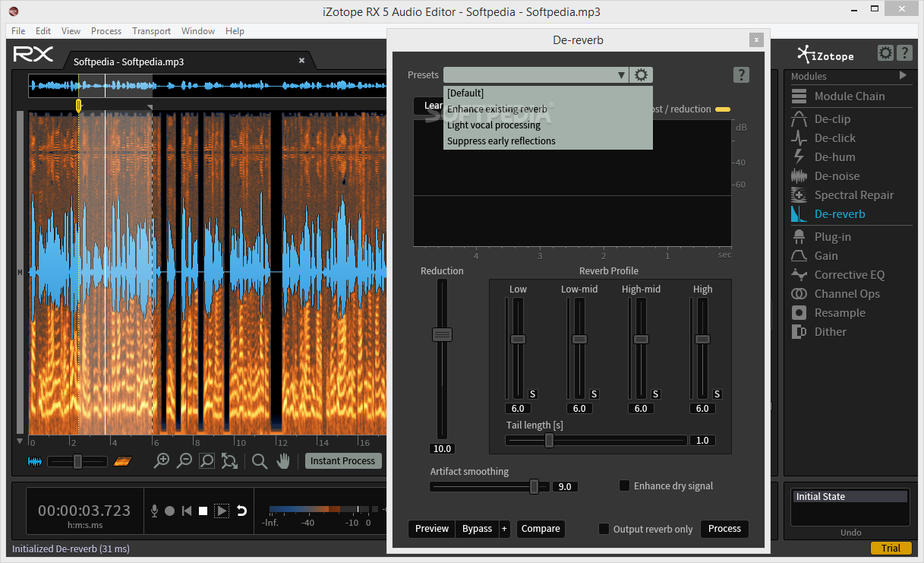Screen dimensions: 924x563
Task: Click the waveform view icon
Action: [x=36, y=461]
